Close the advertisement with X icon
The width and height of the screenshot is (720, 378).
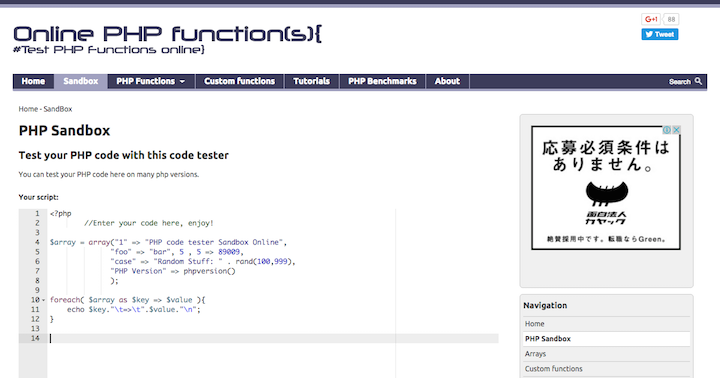point(676,130)
